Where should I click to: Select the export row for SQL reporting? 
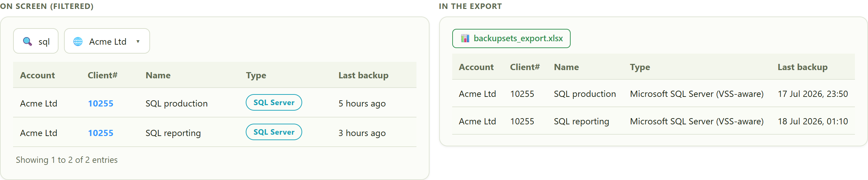click(x=653, y=121)
